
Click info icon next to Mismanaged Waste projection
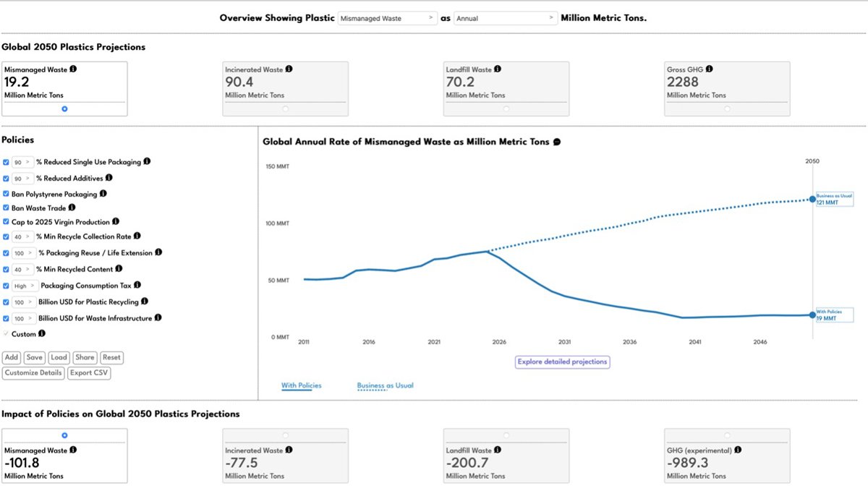coord(73,69)
